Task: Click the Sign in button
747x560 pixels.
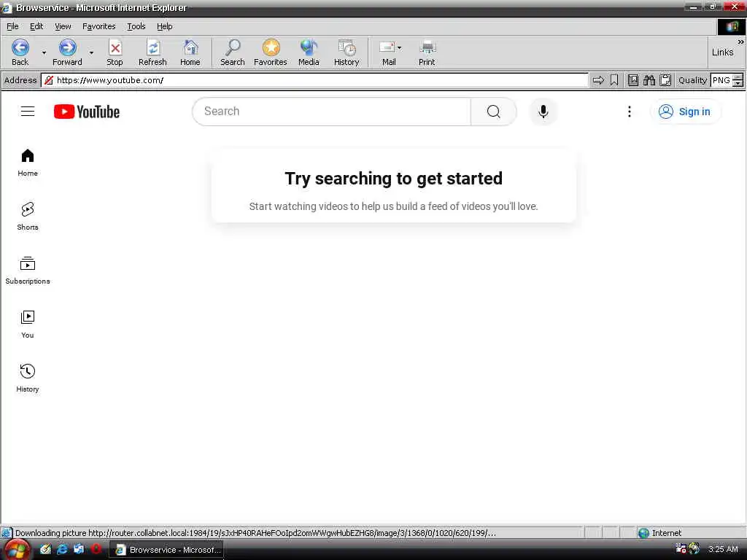Action: [685, 112]
